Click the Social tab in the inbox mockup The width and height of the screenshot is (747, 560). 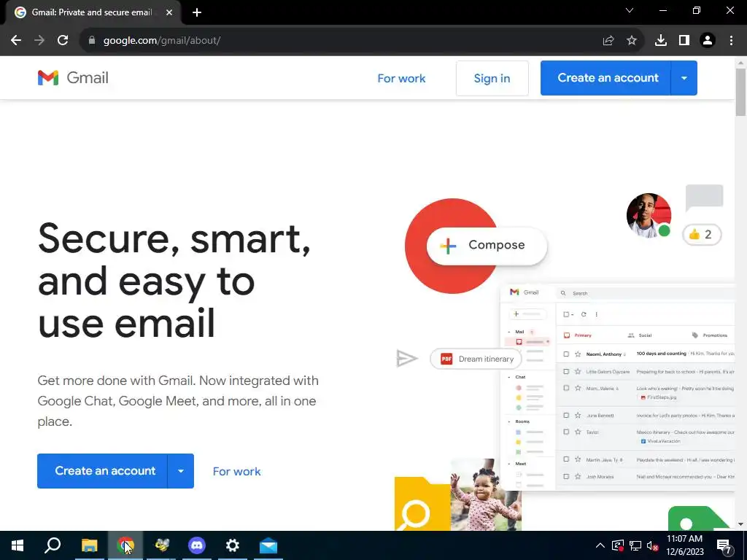pyautogui.click(x=640, y=335)
